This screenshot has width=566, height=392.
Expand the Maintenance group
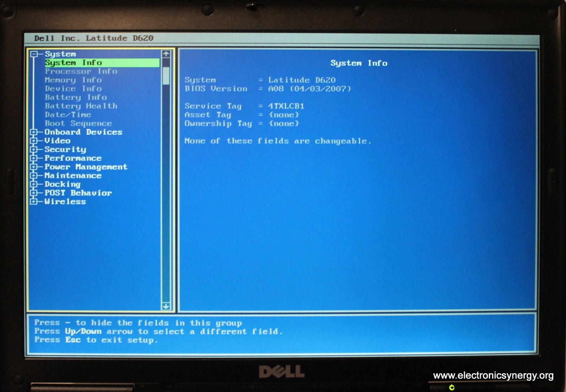[x=34, y=175]
